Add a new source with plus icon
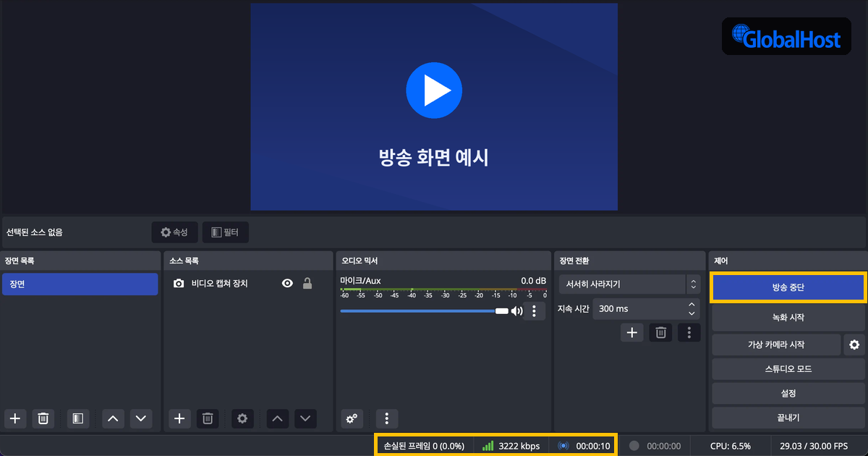Screen dimensions: 868x456 (179, 418)
